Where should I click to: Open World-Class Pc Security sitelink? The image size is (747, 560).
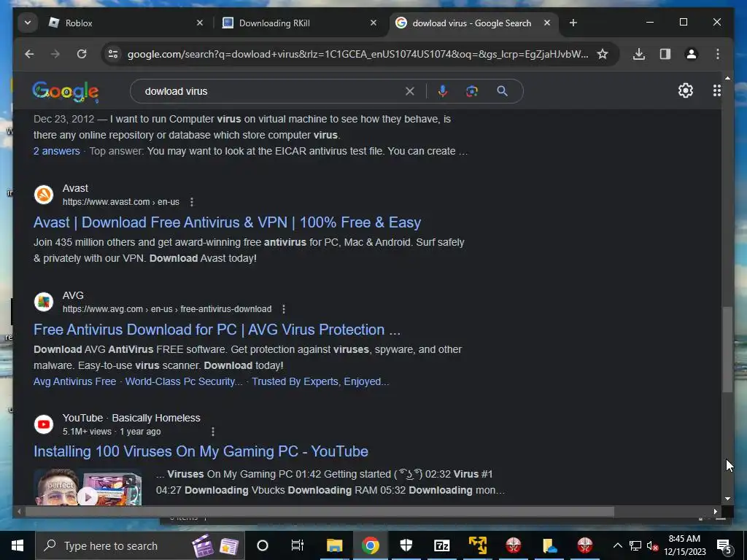coord(184,381)
